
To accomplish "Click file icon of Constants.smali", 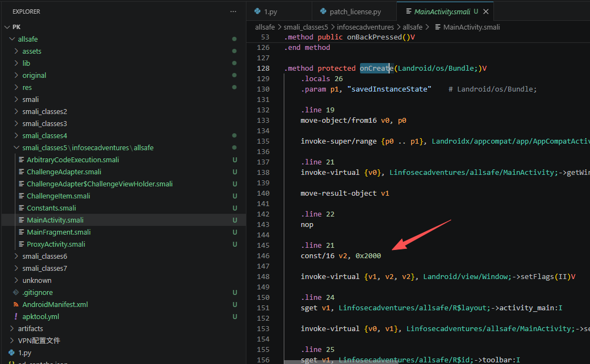I will tap(21, 208).
